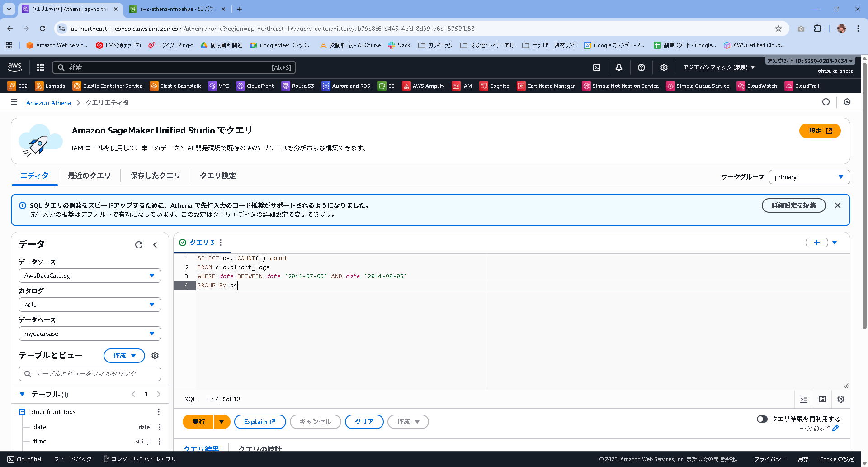Open the CloudFront service shortcut
This screenshot has width=868, height=467.
255,86
